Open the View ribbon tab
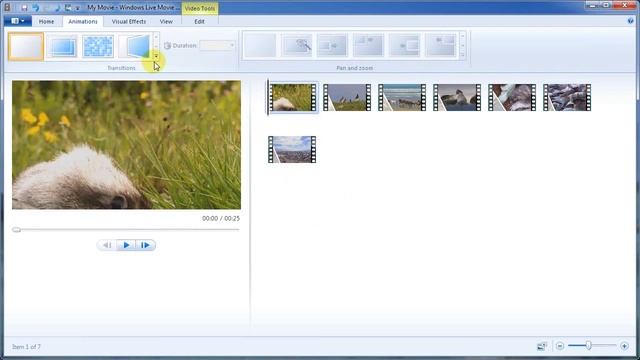Viewport: 640px width, 360px height. (x=166, y=21)
